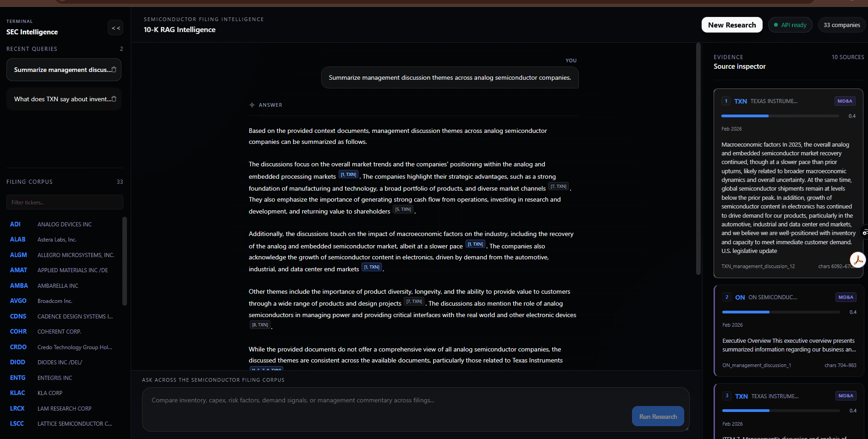
Task: Select DIOD Diodes Inc ticker
Action: tap(64, 362)
